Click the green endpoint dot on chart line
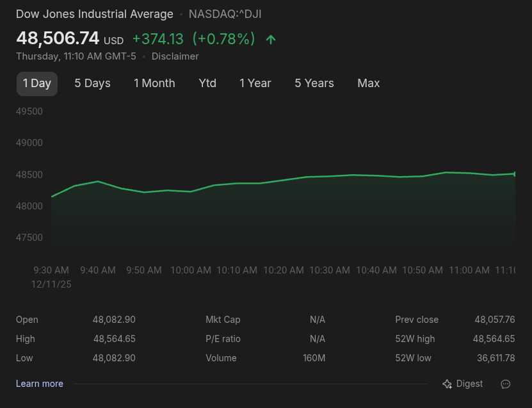The height and width of the screenshot is (408, 532). 515,174
